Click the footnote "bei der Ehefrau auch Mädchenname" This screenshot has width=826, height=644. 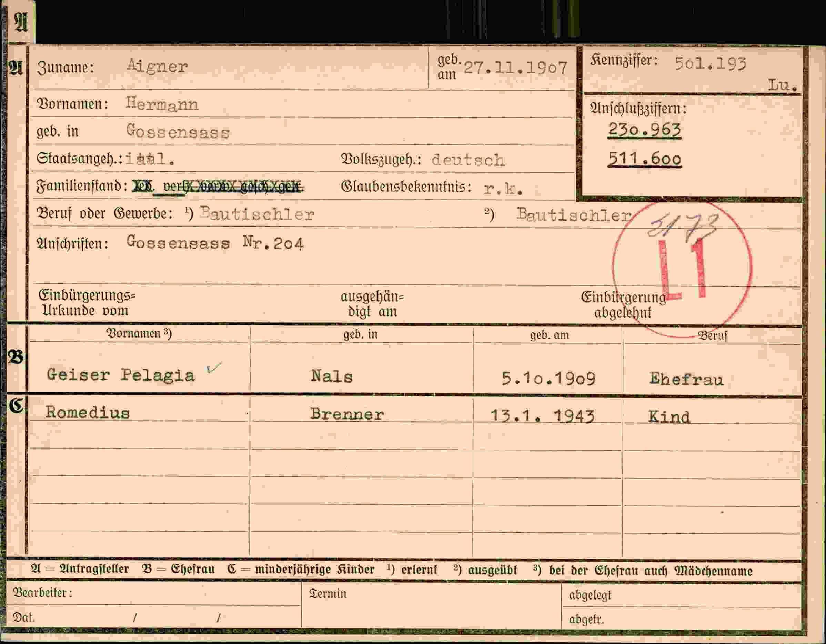click(651, 571)
